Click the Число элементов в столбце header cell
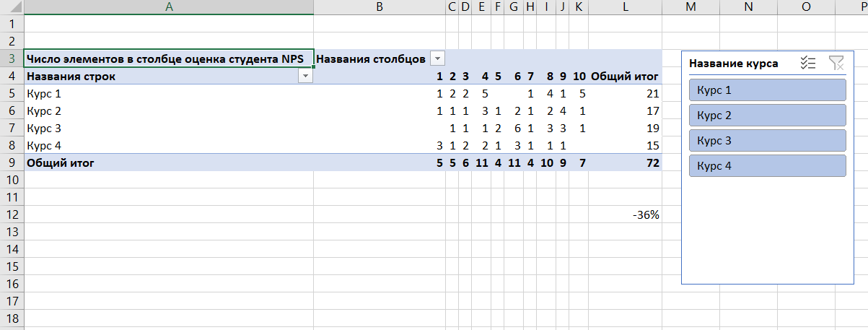 (x=169, y=58)
